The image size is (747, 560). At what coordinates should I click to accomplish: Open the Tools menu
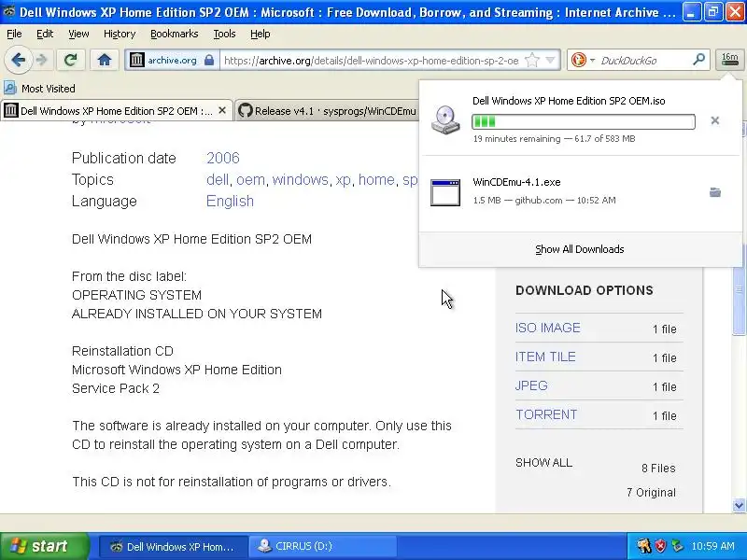click(224, 34)
